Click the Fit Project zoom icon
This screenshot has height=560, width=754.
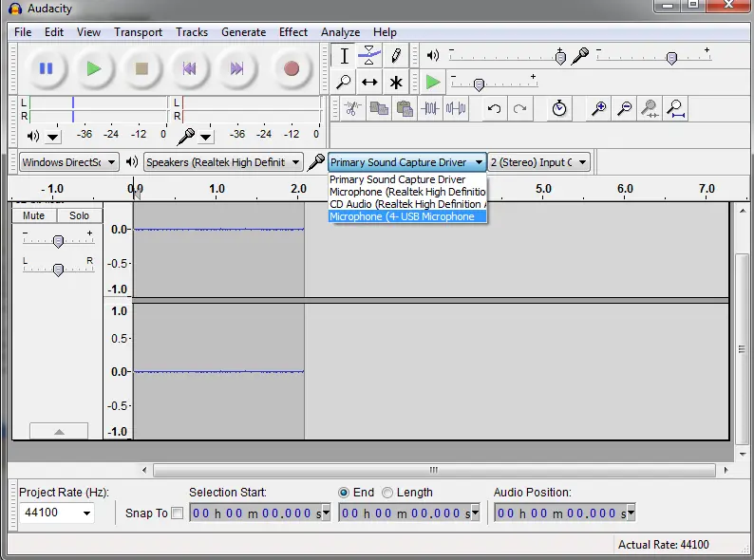[x=675, y=108]
